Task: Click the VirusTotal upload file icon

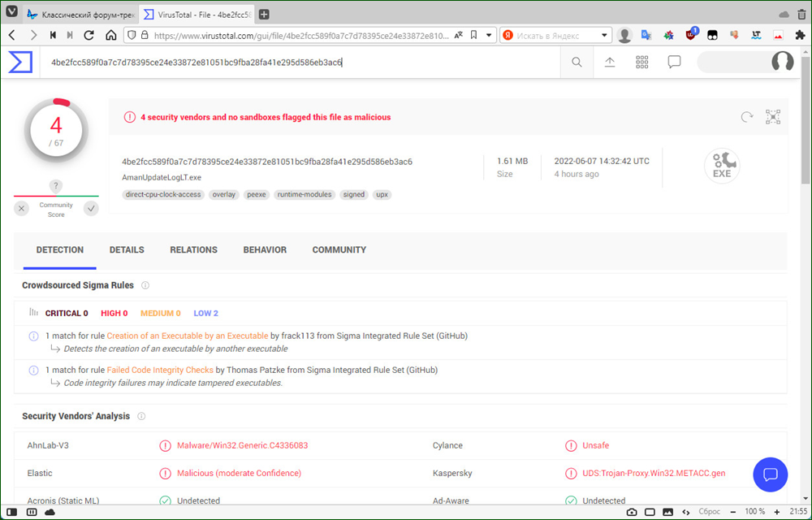Action: tap(610, 62)
